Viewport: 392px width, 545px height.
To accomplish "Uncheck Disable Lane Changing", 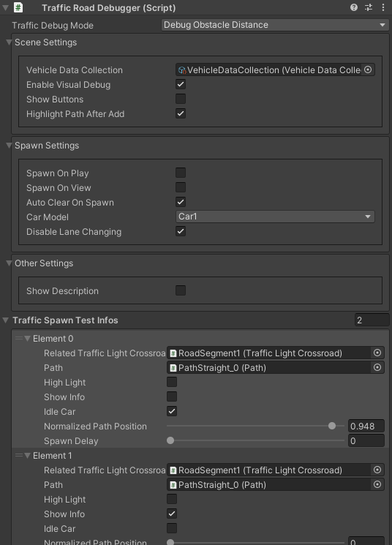I will [x=181, y=231].
